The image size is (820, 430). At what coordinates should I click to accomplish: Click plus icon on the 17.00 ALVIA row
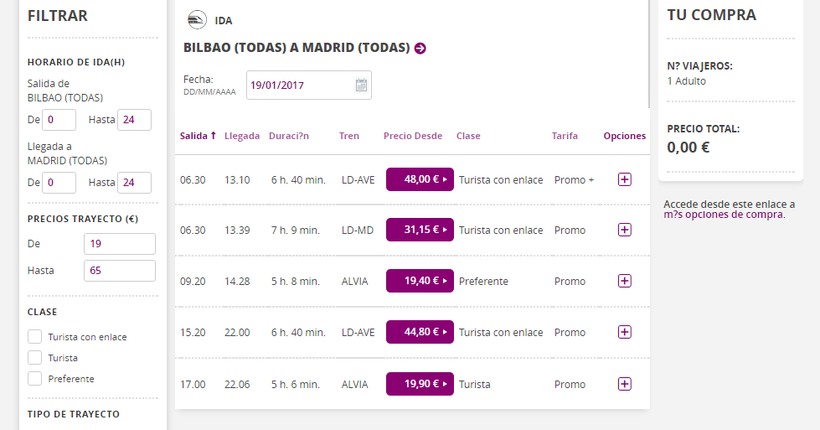coord(625,383)
